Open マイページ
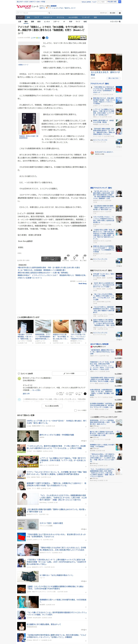 [103, 13]
